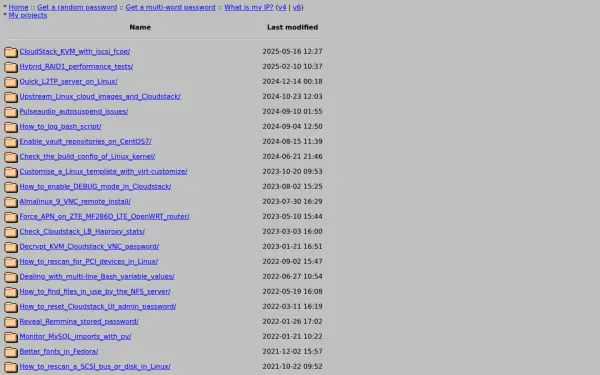Click the date 2024-12-14 00:18
600x375 pixels.
[x=292, y=81]
